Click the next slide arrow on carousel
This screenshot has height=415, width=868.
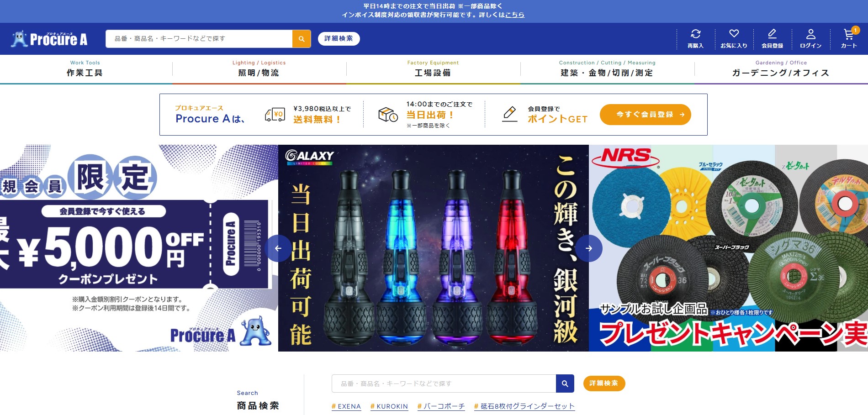click(x=589, y=248)
